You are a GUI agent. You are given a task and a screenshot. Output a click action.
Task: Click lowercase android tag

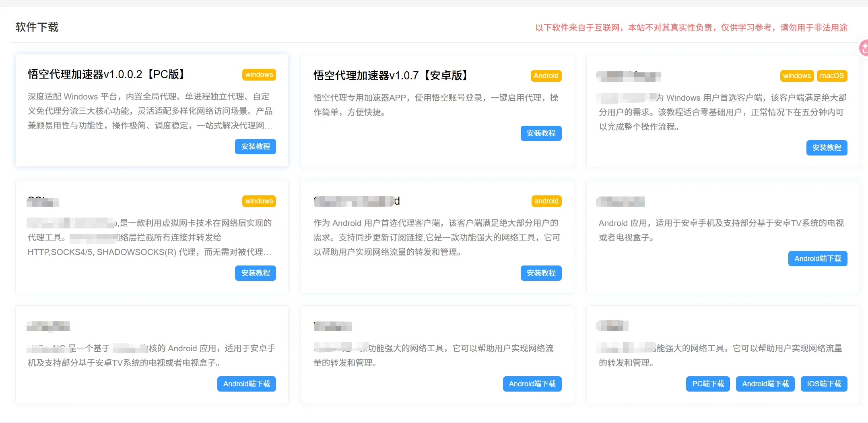click(x=546, y=201)
